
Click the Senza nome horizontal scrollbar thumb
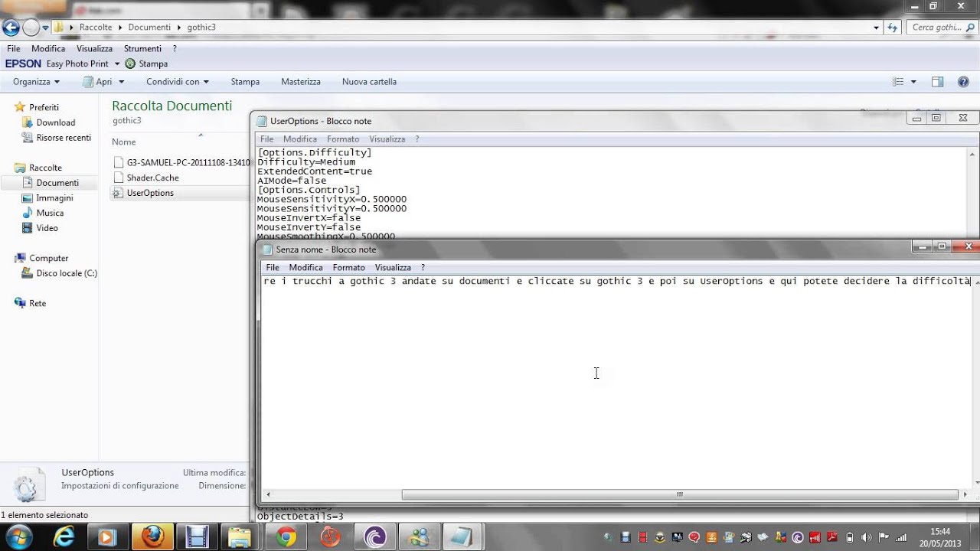point(680,494)
